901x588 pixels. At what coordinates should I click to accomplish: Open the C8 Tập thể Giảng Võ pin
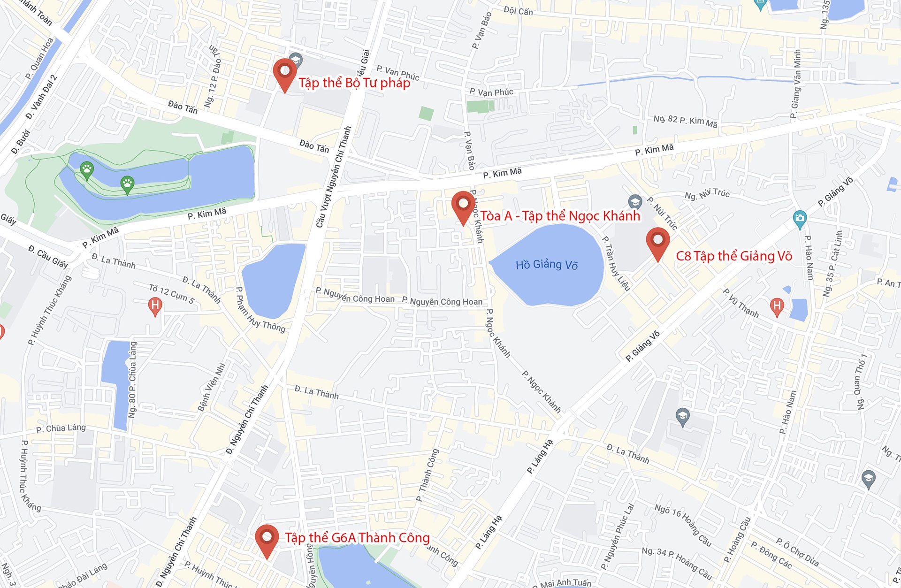point(657,244)
